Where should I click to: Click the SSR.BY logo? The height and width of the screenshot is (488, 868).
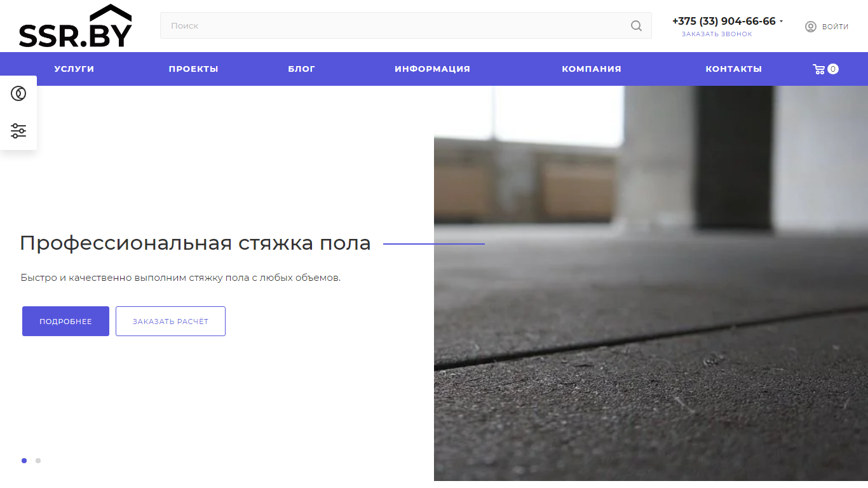[76, 26]
